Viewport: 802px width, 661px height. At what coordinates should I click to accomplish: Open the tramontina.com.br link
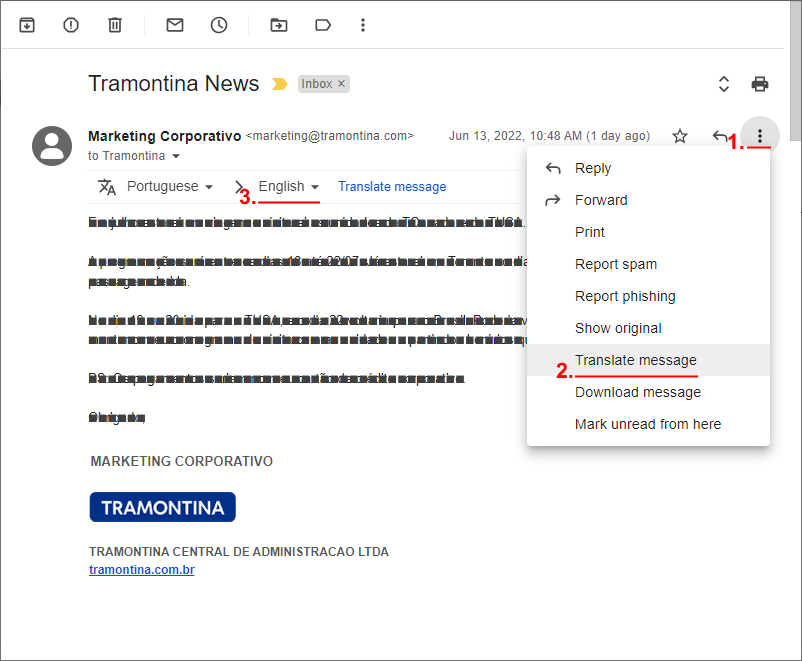142,570
